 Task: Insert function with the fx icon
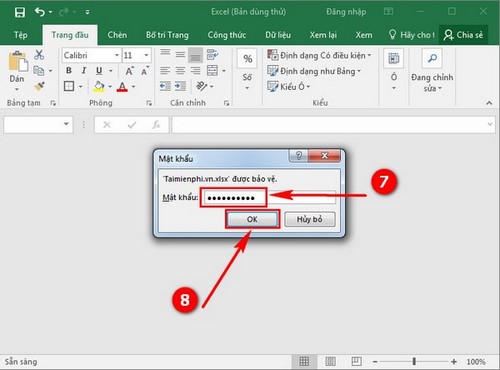pyautogui.click(x=156, y=125)
